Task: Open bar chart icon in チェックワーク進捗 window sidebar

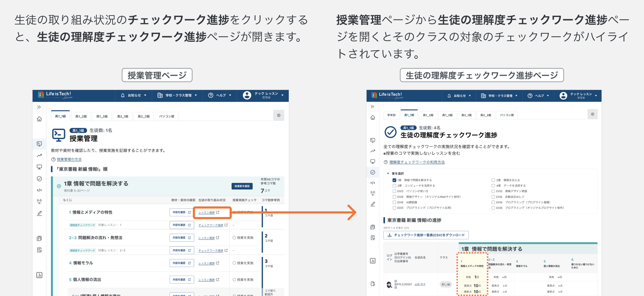Action: (373, 261)
